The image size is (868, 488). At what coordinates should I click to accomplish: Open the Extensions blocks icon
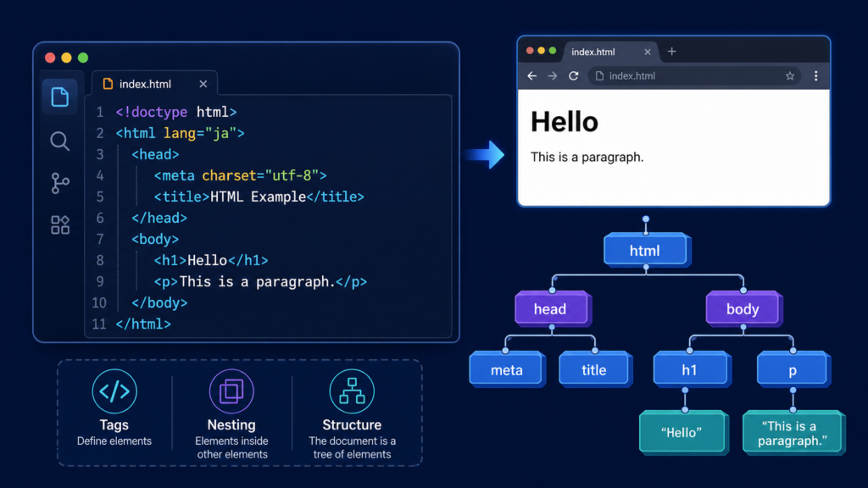point(60,225)
